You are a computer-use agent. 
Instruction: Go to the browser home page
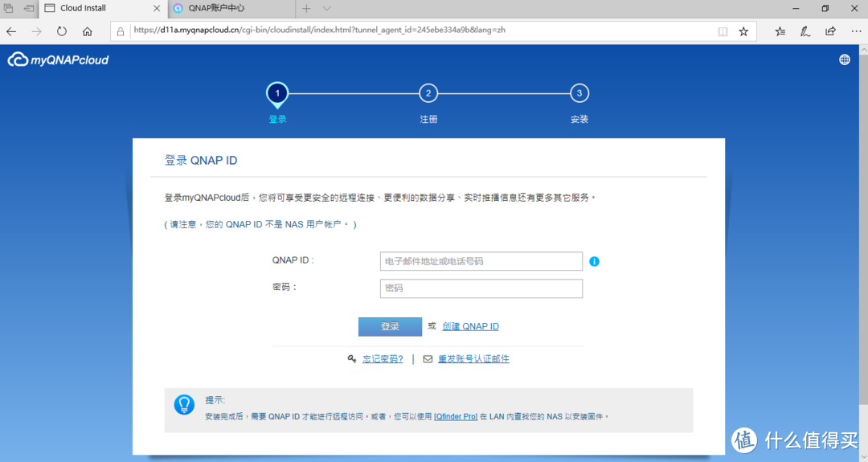[88, 31]
